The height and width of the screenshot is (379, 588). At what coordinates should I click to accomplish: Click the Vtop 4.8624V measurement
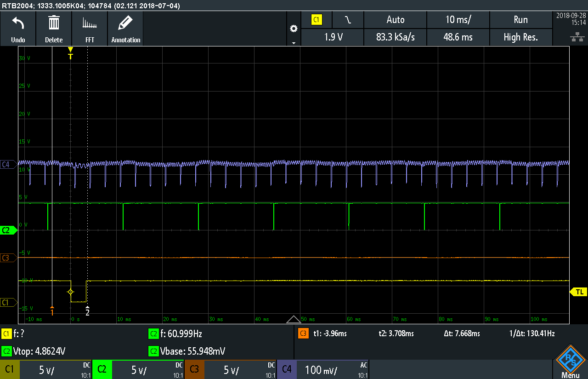click(x=40, y=351)
